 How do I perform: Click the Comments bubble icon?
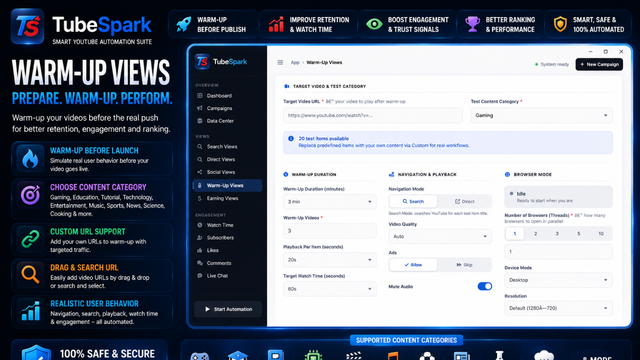200,263
